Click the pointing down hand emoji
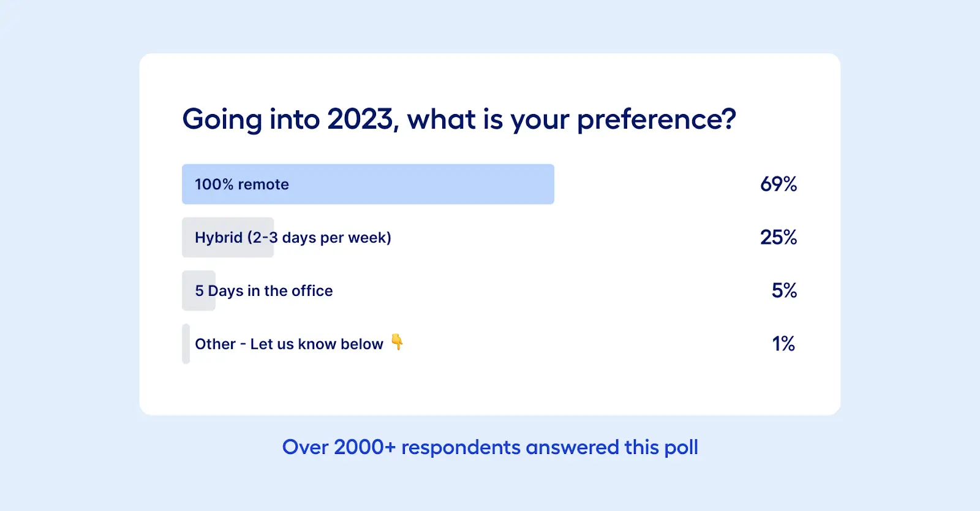The image size is (980, 511). (x=397, y=342)
